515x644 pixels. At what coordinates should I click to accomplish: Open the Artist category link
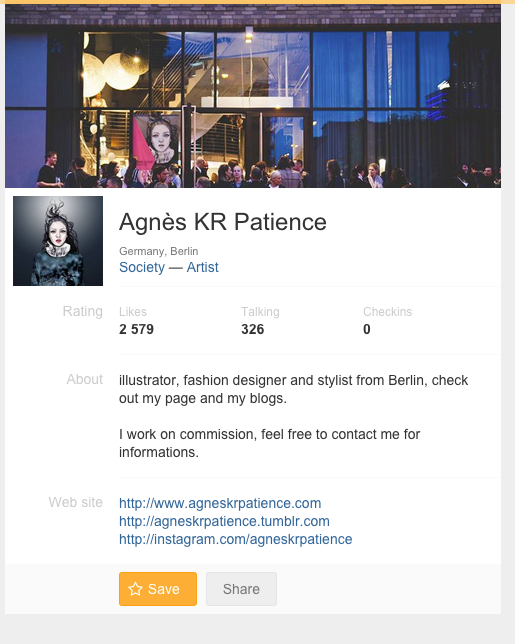click(202, 267)
